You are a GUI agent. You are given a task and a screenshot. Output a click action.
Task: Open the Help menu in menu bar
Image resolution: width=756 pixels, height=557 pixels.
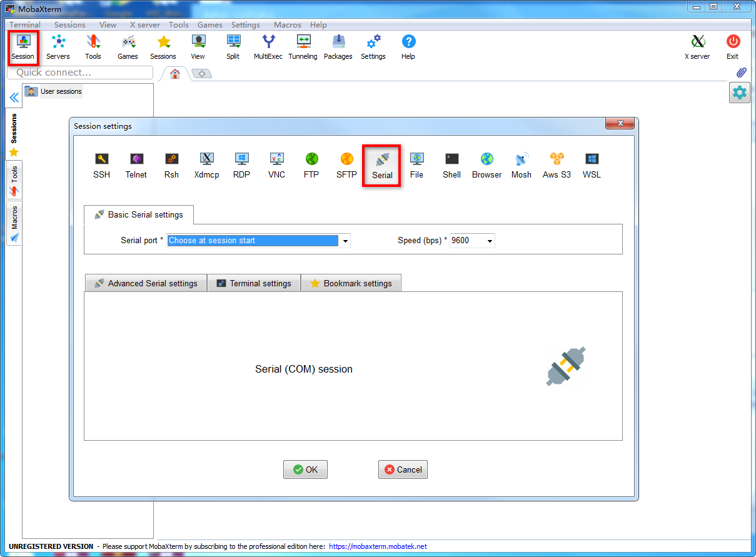pos(318,25)
